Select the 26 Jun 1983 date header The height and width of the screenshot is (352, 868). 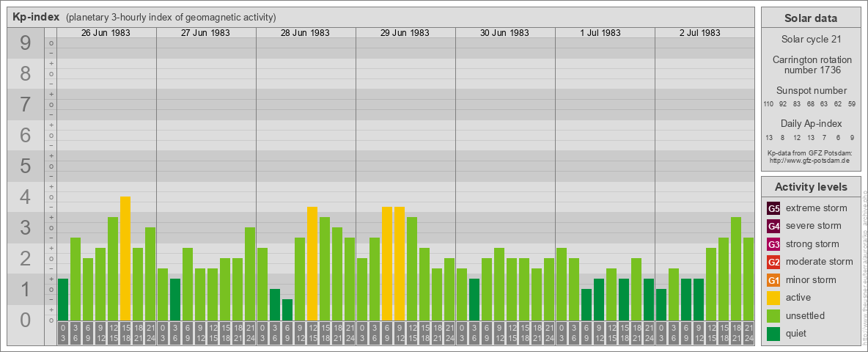[106, 33]
